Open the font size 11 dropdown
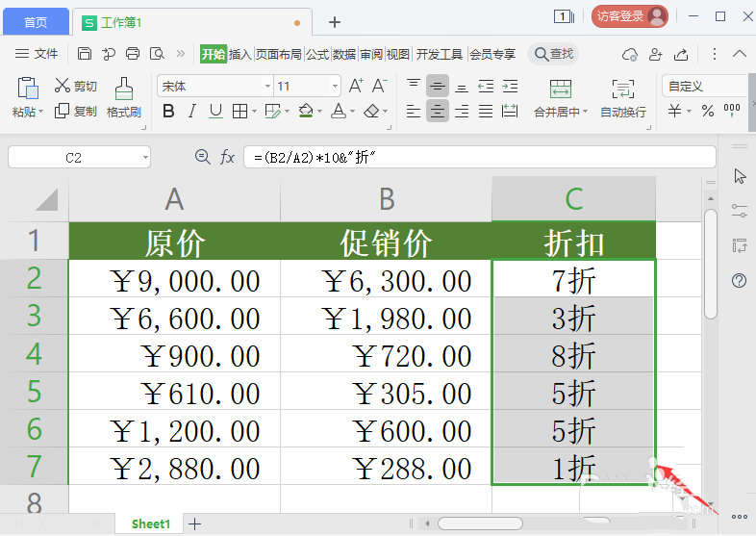This screenshot has width=756, height=536. (335, 87)
